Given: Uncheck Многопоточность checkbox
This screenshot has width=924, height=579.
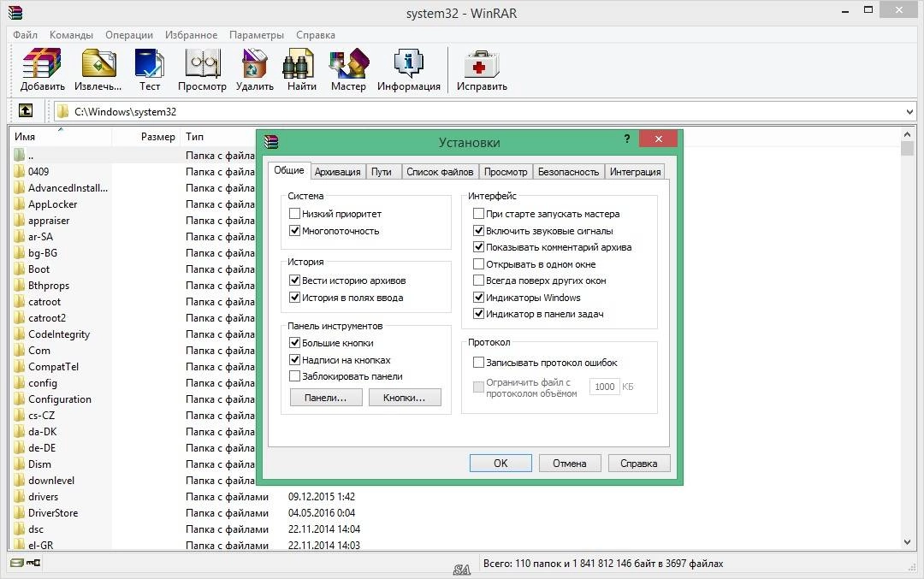Looking at the screenshot, I should pos(295,231).
